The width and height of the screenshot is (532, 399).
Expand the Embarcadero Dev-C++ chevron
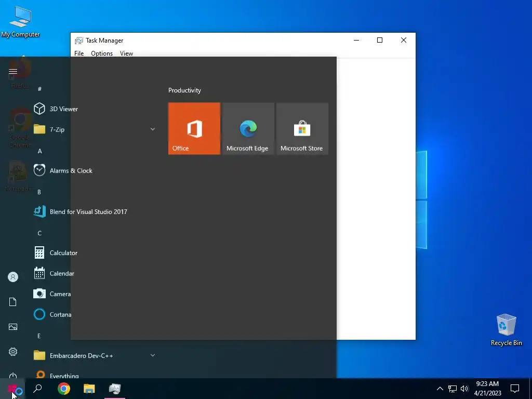click(x=153, y=355)
